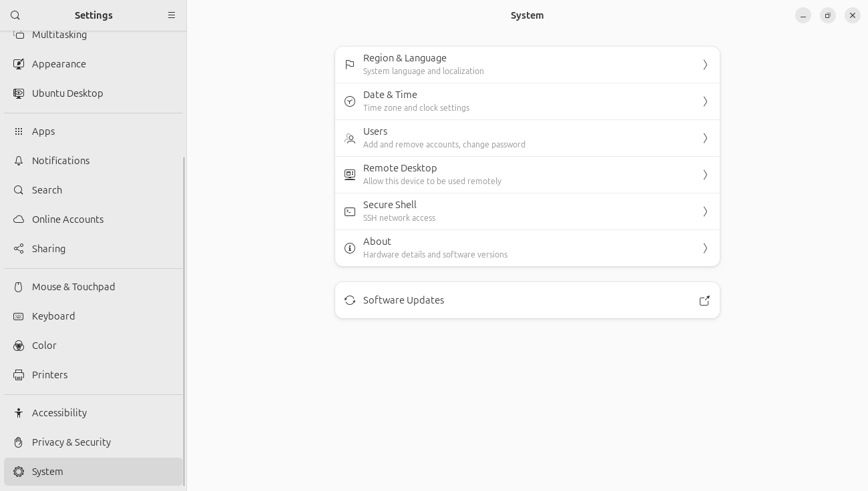
Task: Open the Users row
Action: click(527, 138)
